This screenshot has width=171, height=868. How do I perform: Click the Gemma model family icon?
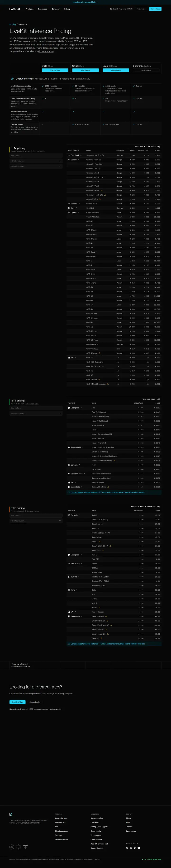coord(69,204)
